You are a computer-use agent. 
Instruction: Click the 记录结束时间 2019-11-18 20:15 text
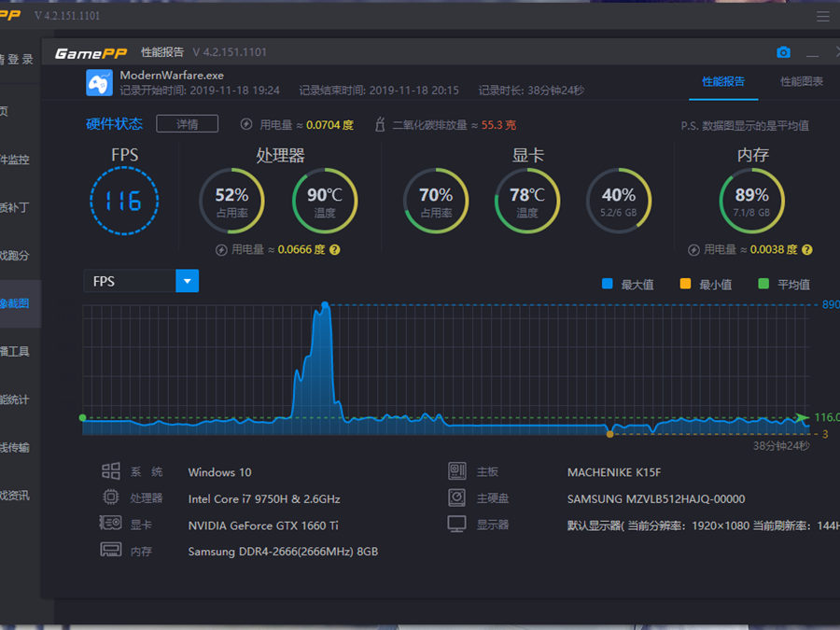click(379, 91)
